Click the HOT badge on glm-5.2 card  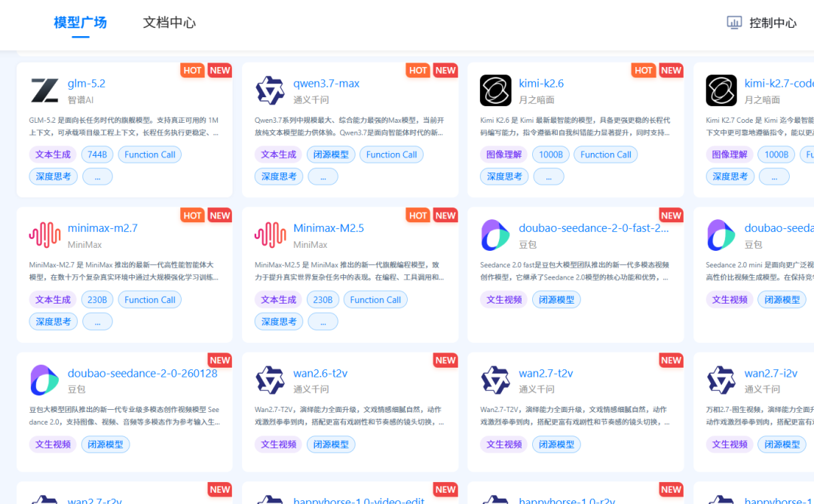pos(192,71)
